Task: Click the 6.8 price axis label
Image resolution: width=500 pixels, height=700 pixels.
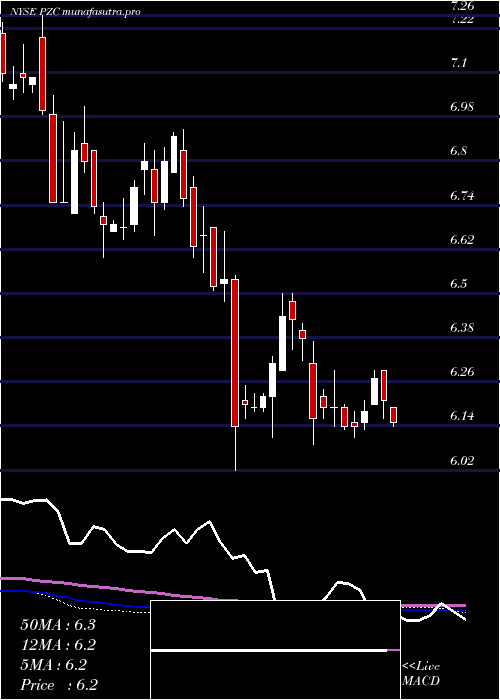Action: pyautogui.click(x=458, y=151)
